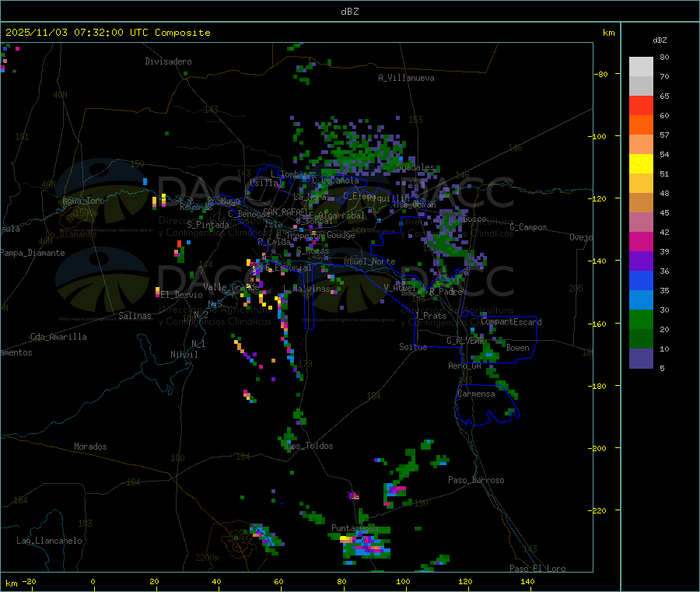Click the 'km' label at bottom left

pos(11,583)
